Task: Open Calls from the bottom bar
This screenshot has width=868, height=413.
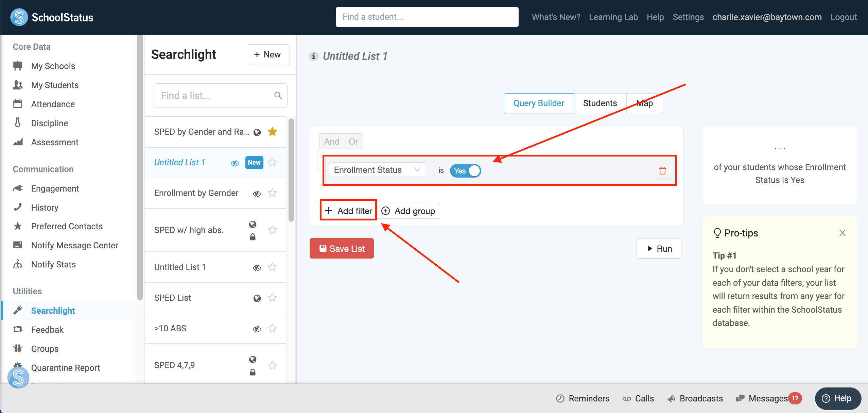Action: [x=638, y=398]
